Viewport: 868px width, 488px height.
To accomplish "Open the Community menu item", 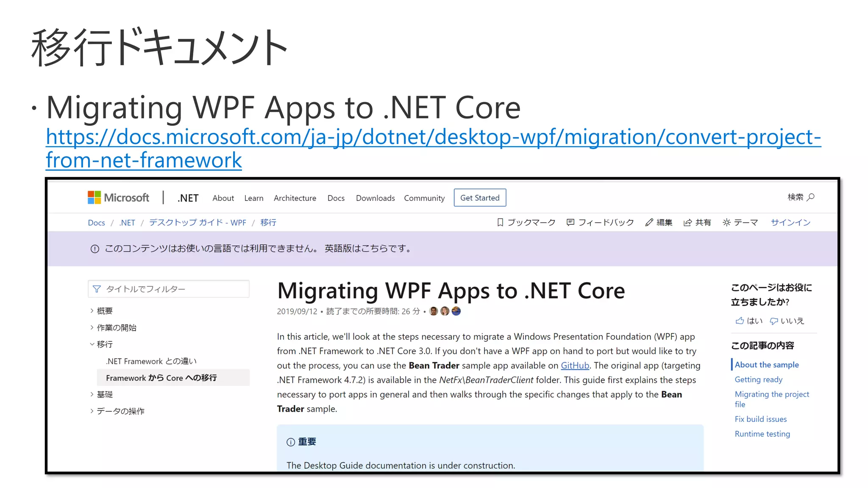I will pos(424,198).
